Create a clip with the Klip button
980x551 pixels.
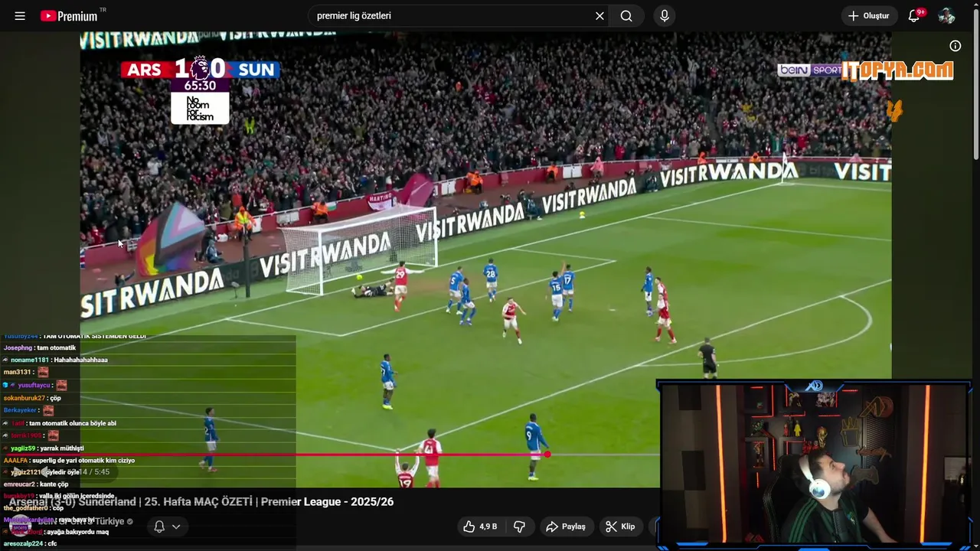click(x=619, y=527)
